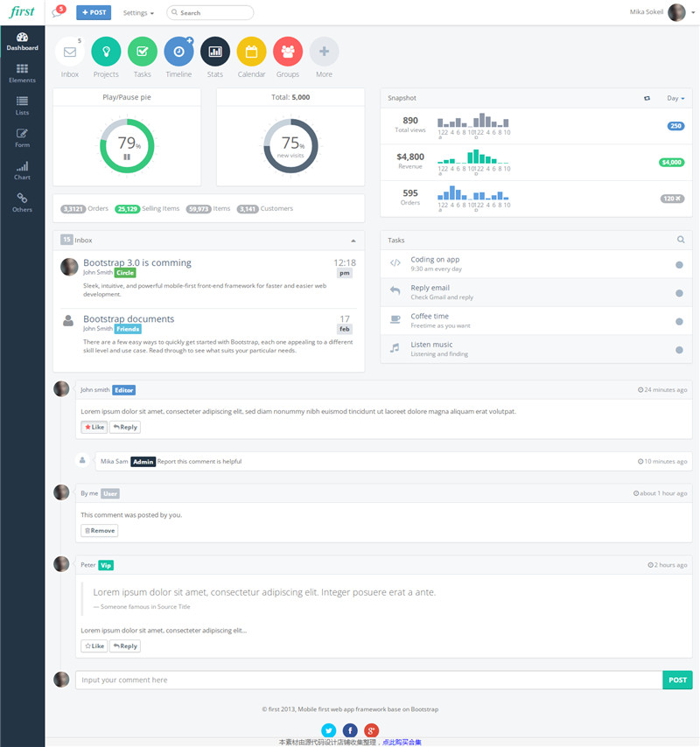Click the music note icon beside Listen music

click(395, 348)
